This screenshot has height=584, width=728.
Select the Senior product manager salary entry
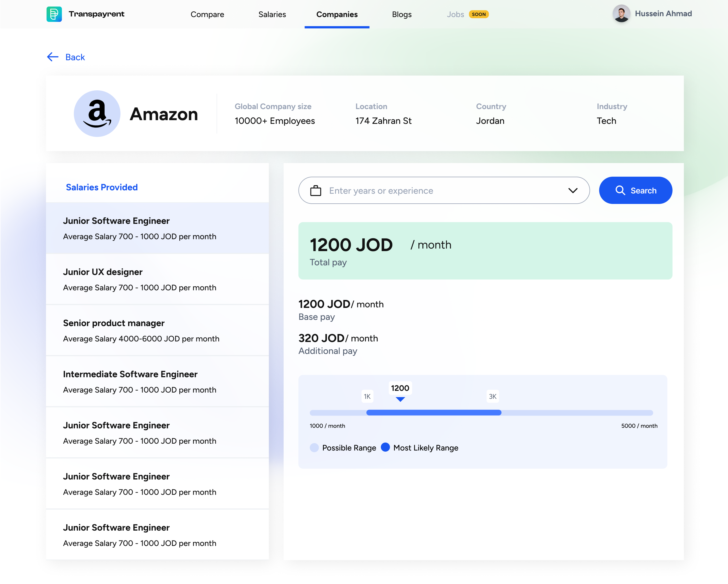click(x=157, y=331)
